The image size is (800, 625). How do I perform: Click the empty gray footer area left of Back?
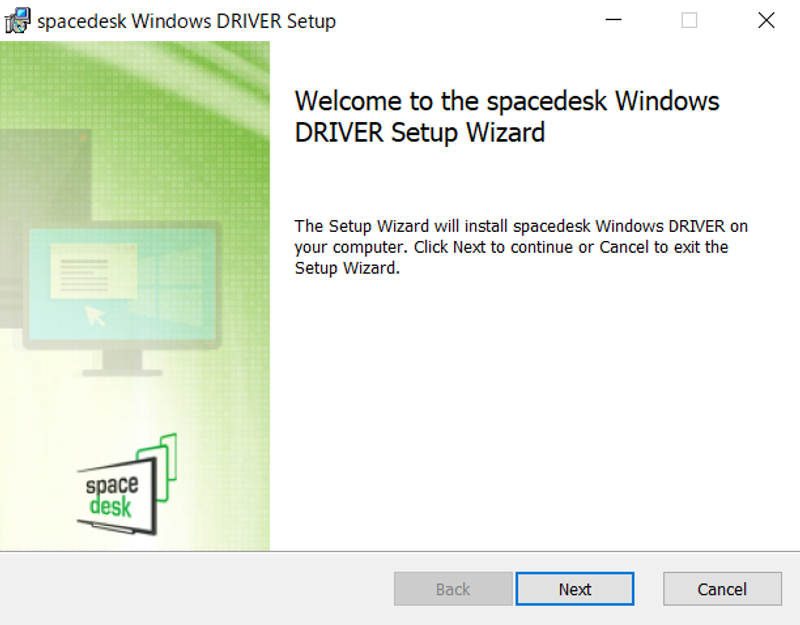pyautogui.click(x=200, y=589)
